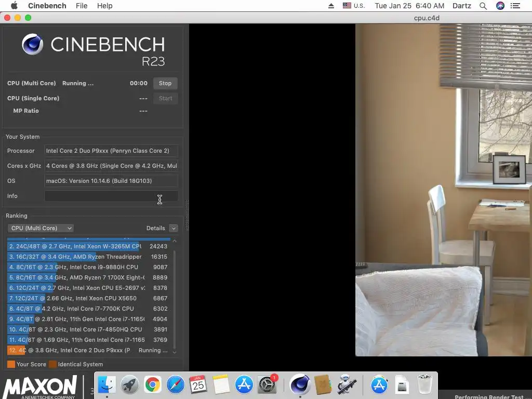Click the panel divider grip handle
The height and width of the screenshot is (399, 532).
pyautogui.click(x=187, y=216)
